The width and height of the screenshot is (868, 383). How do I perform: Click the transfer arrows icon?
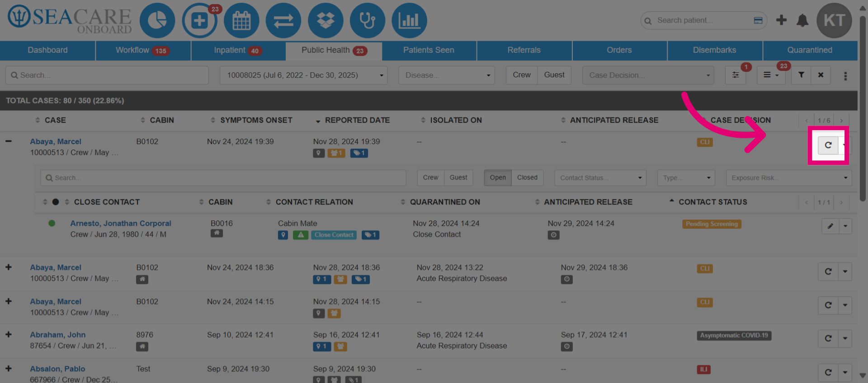coord(283,21)
